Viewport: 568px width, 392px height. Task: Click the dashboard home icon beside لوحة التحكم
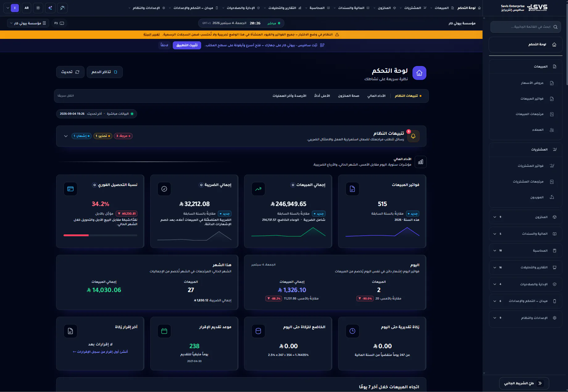coord(419,73)
